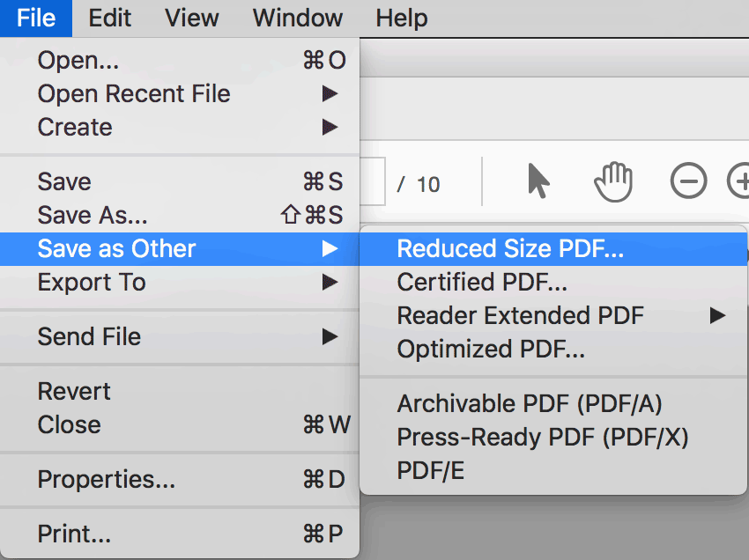Open the Edit menu
The height and width of the screenshot is (560, 749).
point(109,18)
